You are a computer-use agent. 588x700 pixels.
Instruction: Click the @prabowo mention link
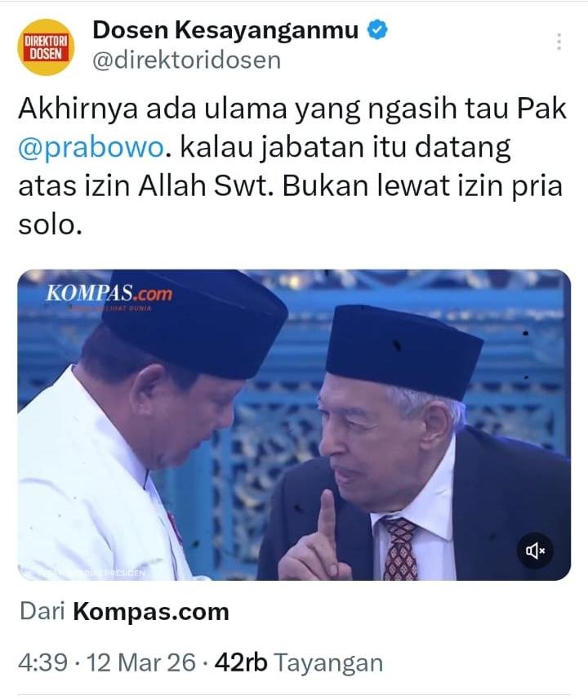click(91, 147)
